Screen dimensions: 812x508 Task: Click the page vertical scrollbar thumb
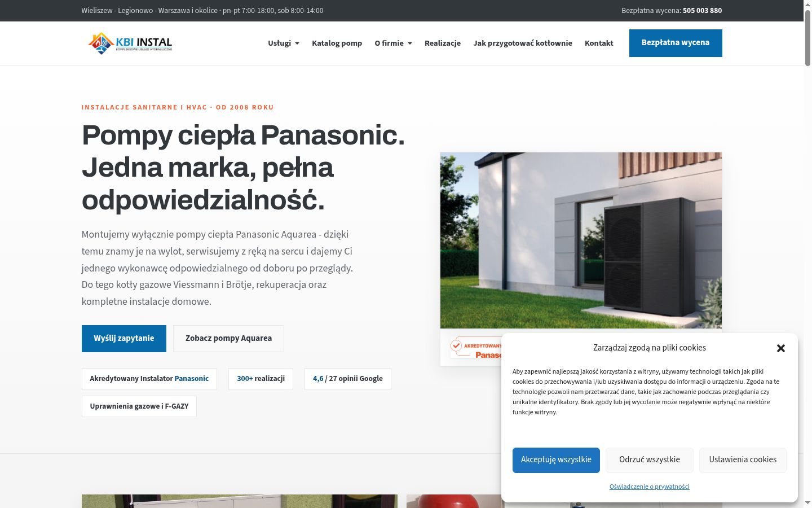coord(807,37)
